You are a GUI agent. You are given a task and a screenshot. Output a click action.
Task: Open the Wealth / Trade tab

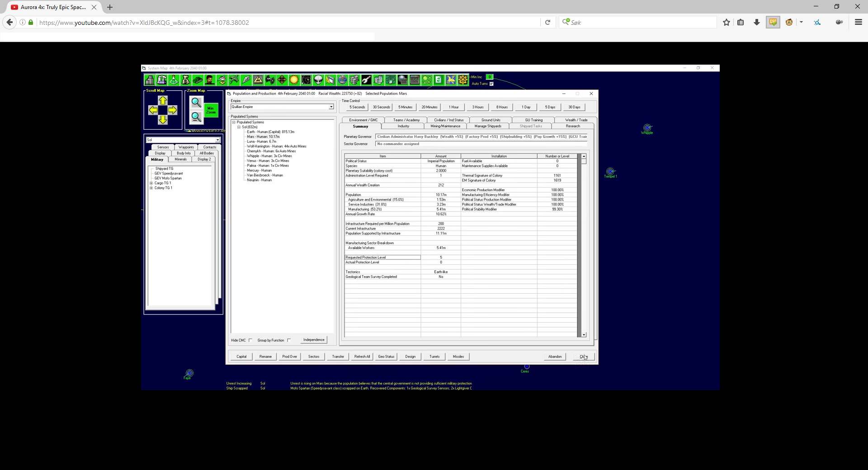click(x=576, y=120)
